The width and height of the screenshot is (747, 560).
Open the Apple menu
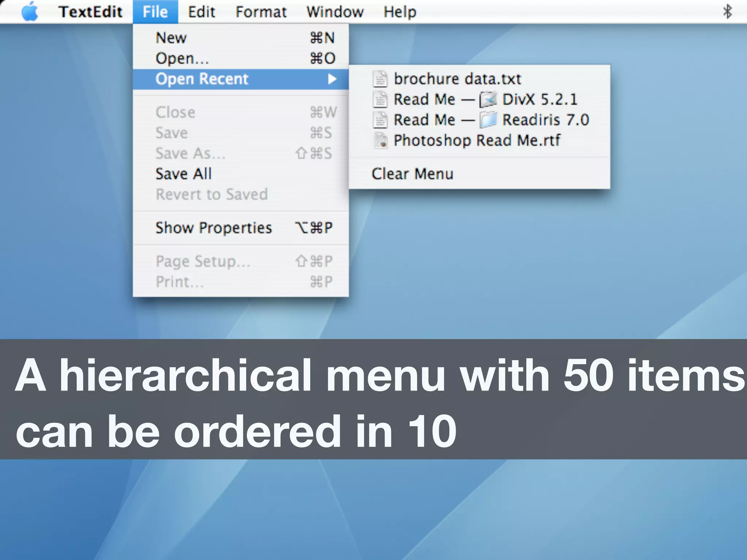coord(30,11)
